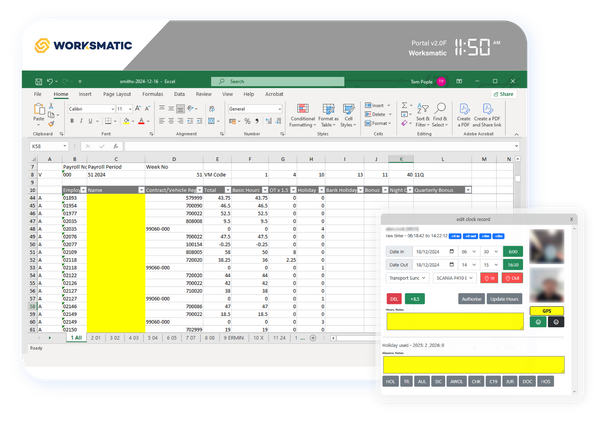Close the edit clock record dialog

[571, 219]
